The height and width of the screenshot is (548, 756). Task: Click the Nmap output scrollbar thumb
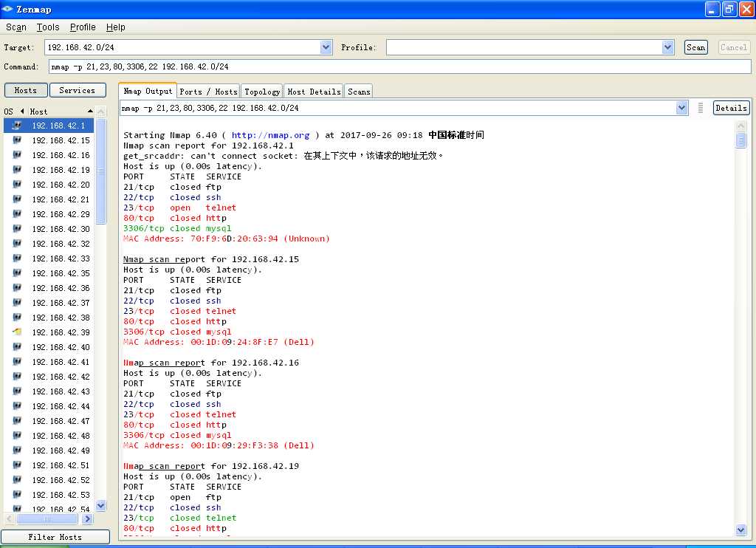tap(741, 140)
